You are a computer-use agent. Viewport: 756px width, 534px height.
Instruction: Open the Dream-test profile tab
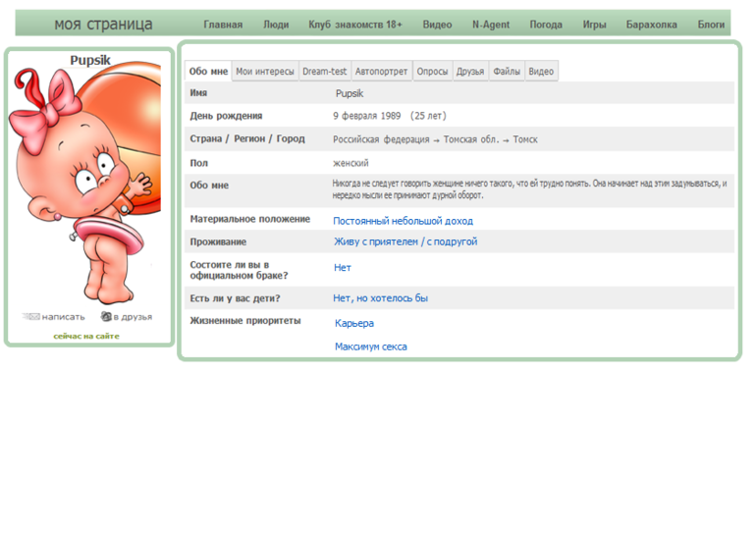tap(324, 72)
